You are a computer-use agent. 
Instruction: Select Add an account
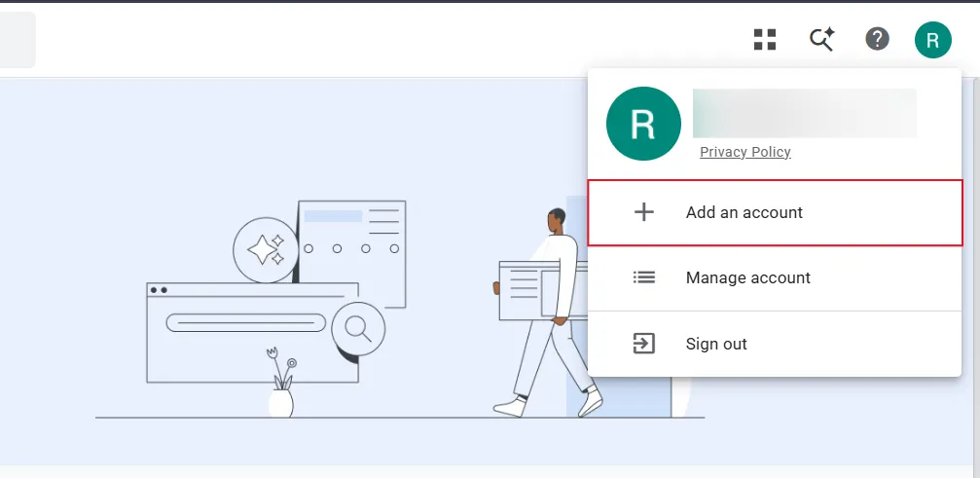(x=775, y=212)
